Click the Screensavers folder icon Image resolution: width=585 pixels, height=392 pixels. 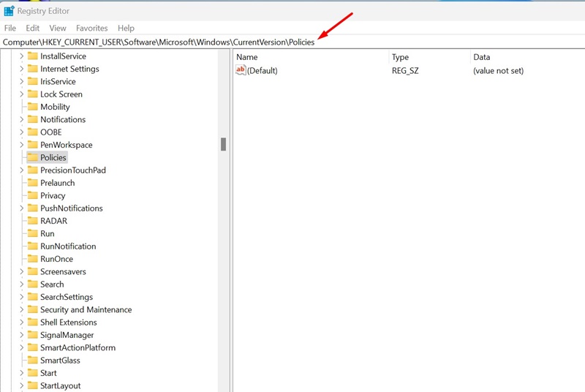click(33, 271)
